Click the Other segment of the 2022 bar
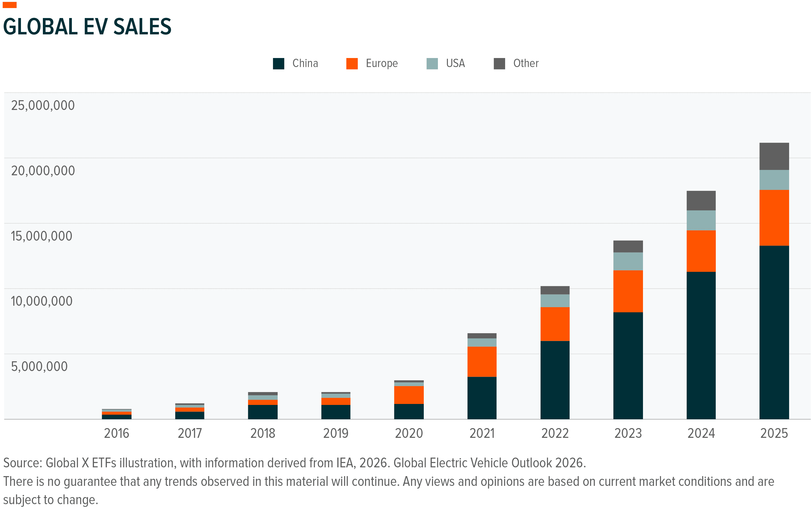 pyautogui.click(x=555, y=290)
